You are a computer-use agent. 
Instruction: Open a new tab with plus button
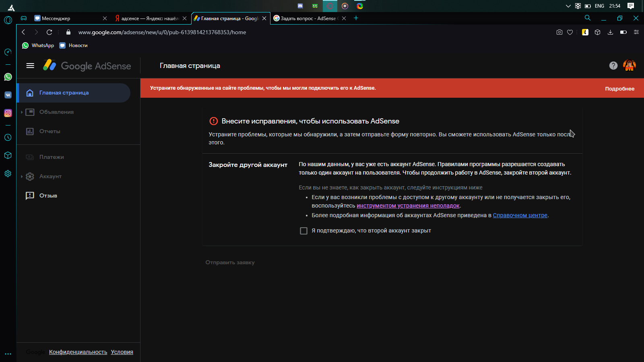pos(356,18)
